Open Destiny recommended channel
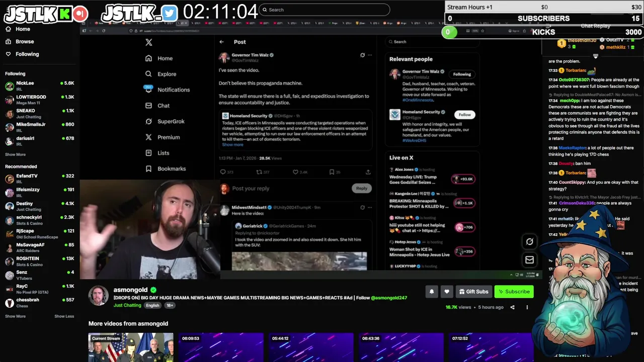Screen dimensions: 644x362 [x=39, y=206]
